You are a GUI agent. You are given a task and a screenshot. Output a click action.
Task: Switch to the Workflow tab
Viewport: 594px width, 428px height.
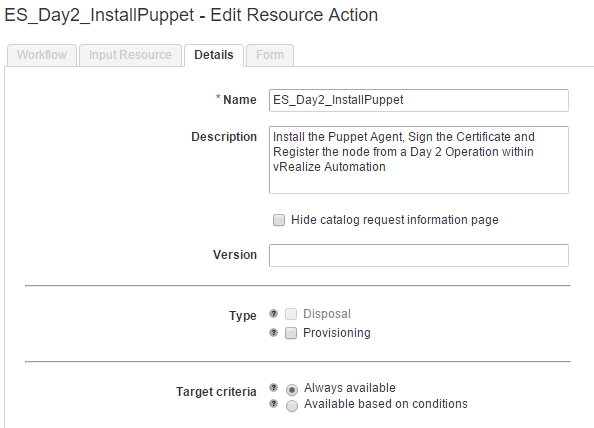[x=42, y=55]
